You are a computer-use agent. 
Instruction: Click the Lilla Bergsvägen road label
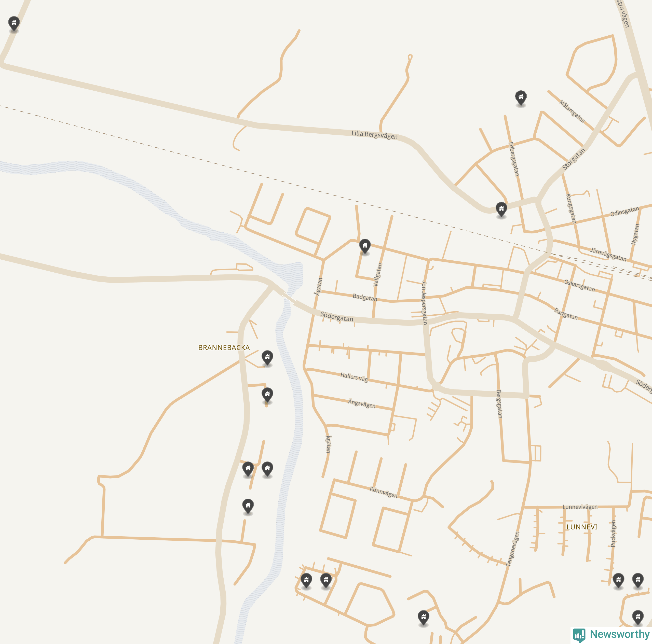pos(375,135)
